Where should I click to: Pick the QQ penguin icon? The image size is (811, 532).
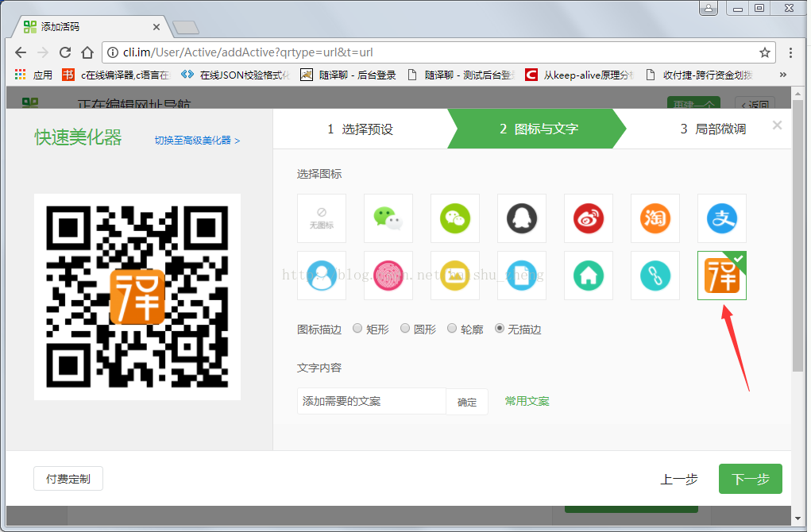[x=521, y=218]
